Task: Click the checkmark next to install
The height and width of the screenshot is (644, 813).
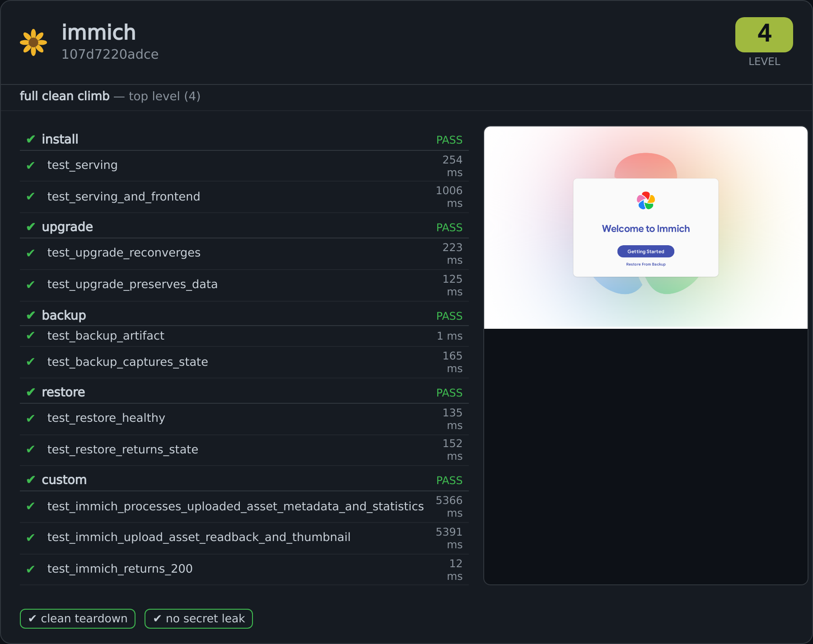Action: [31, 139]
